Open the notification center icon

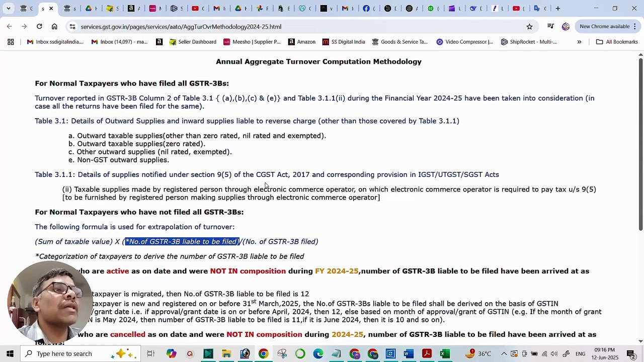tap(631, 353)
